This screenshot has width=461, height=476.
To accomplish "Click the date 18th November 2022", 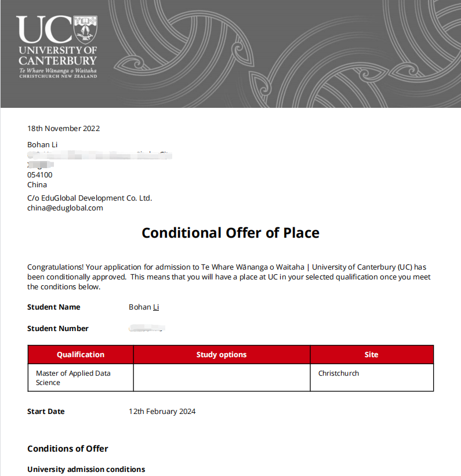I will click(63, 128).
